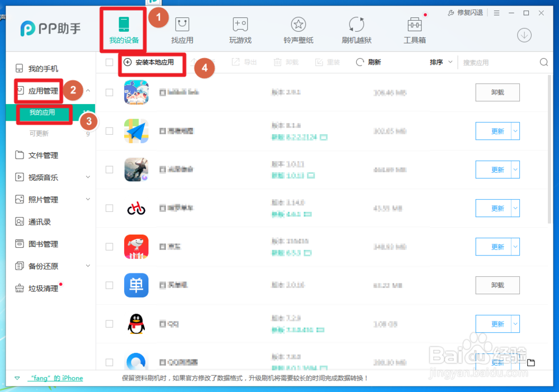
Task: Toggle the select-all checkbox in the list header
Action: pyautogui.click(x=109, y=62)
